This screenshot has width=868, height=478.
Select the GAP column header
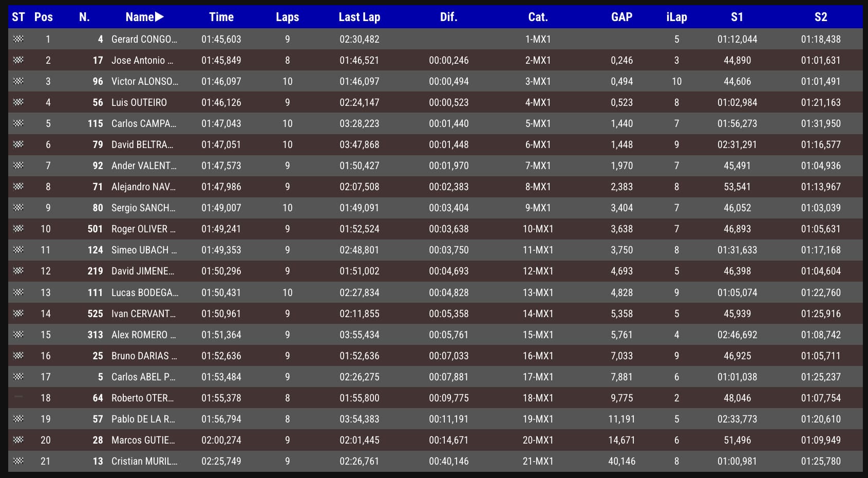(621, 17)
